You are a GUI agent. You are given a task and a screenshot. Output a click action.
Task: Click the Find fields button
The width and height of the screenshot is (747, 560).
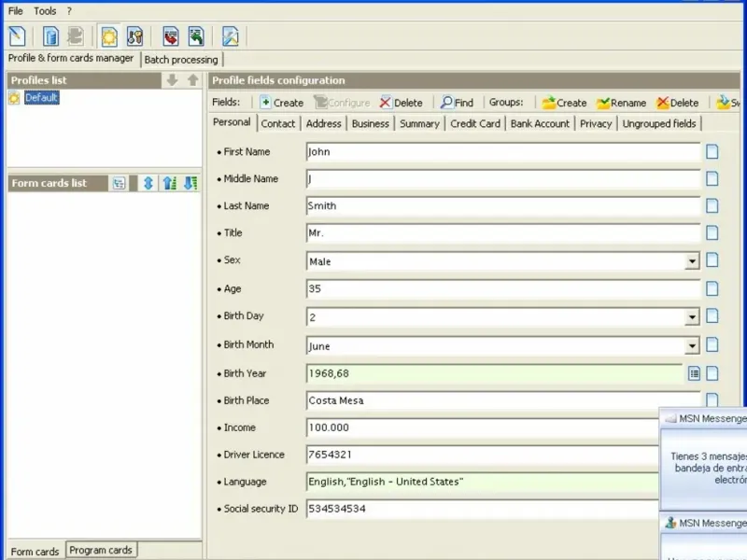[457, 103]
